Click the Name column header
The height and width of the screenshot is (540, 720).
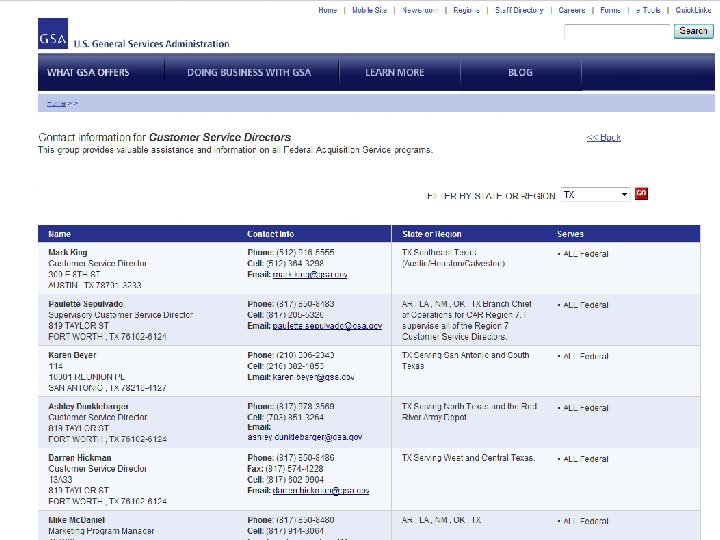60,234
